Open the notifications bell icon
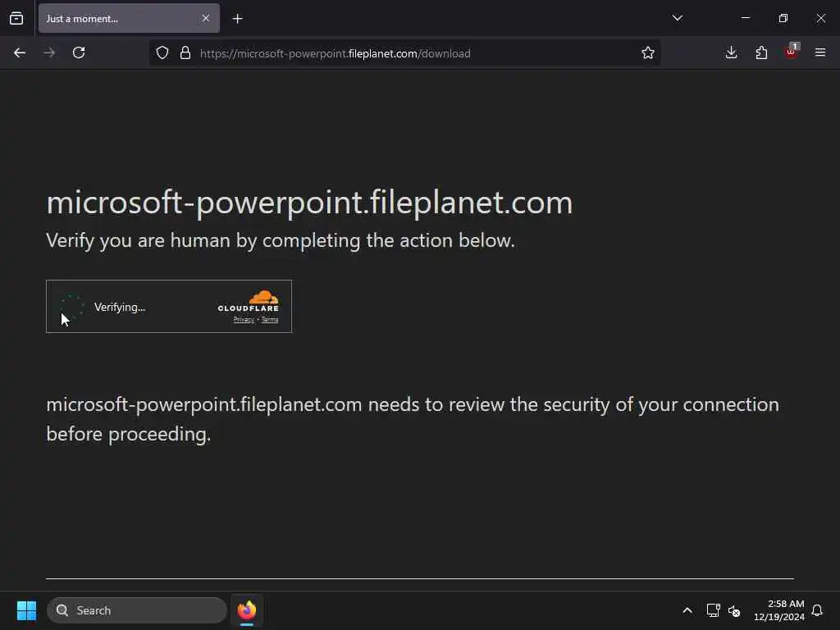This screenshot has width=840, height=630. point(817,610)
